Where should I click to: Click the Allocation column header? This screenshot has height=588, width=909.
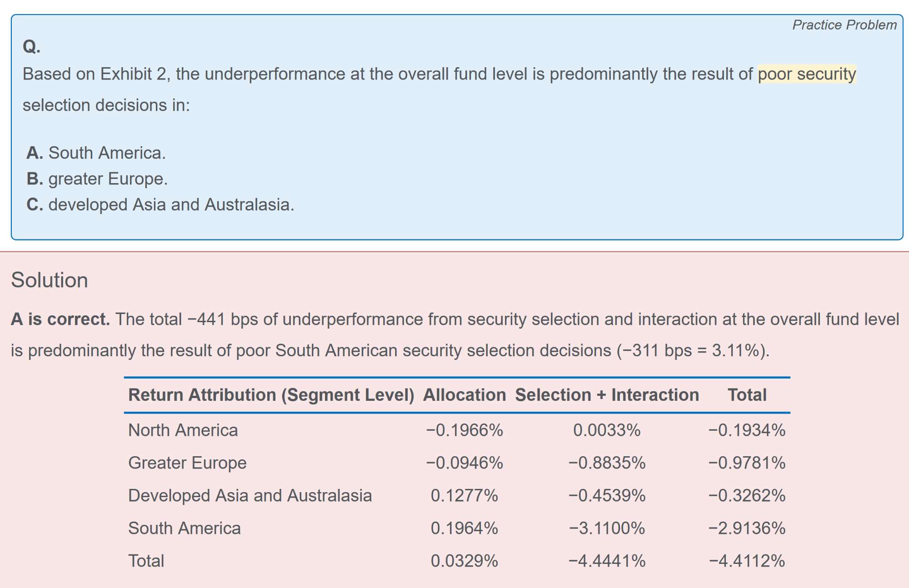tap(464, 395)
